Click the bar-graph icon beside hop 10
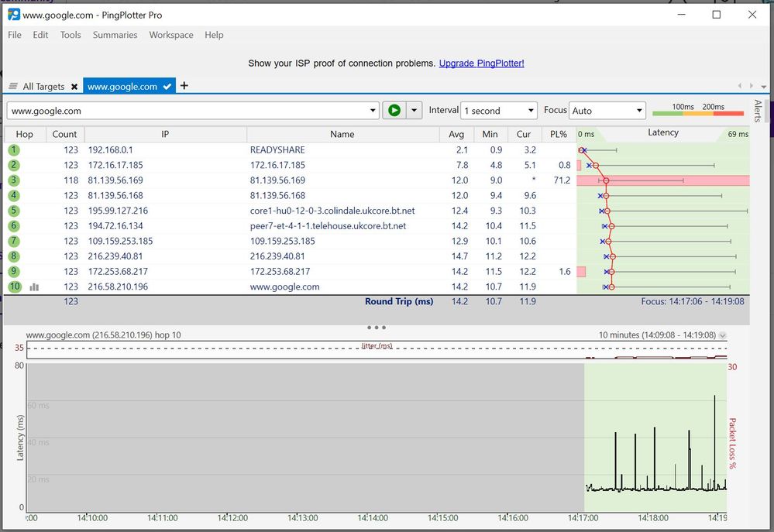This screenshot has height=532, width=774. [x=34, y=287]
